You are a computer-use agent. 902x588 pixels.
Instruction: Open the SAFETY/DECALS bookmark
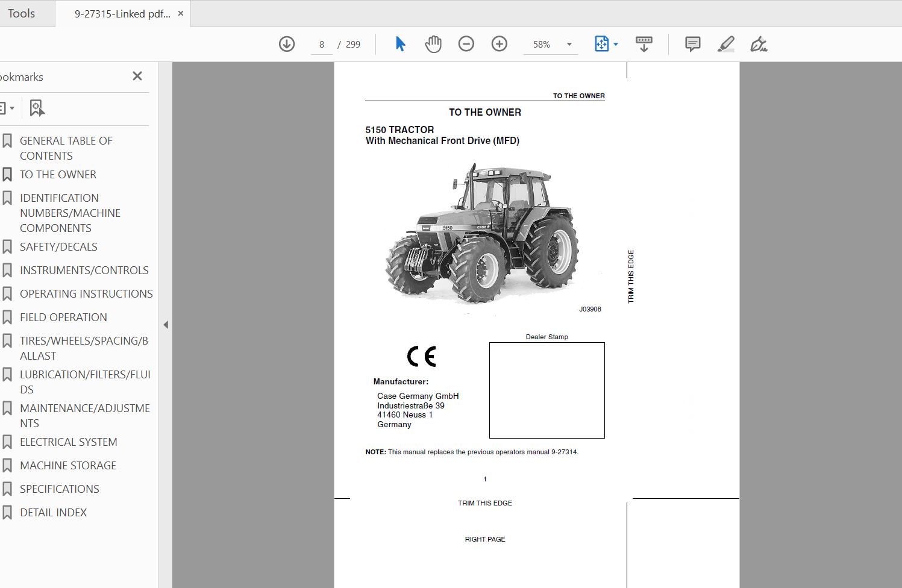pos(58,246)
